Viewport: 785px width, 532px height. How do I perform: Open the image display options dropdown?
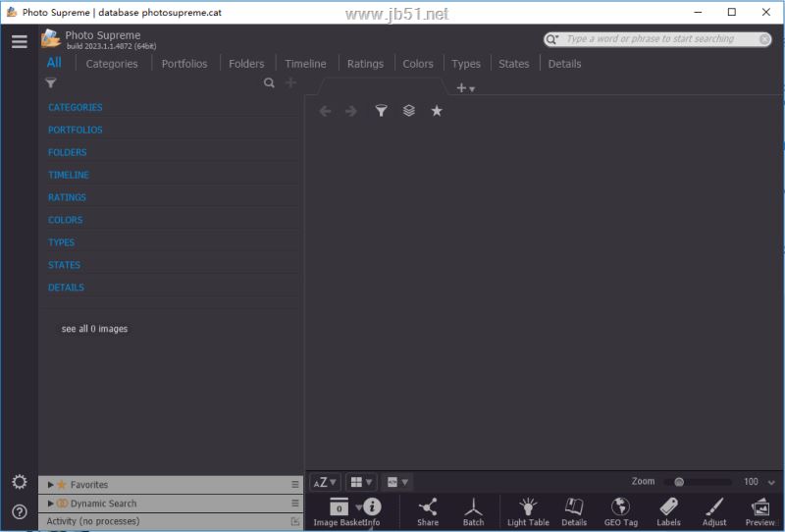click(x=398, y=482)
